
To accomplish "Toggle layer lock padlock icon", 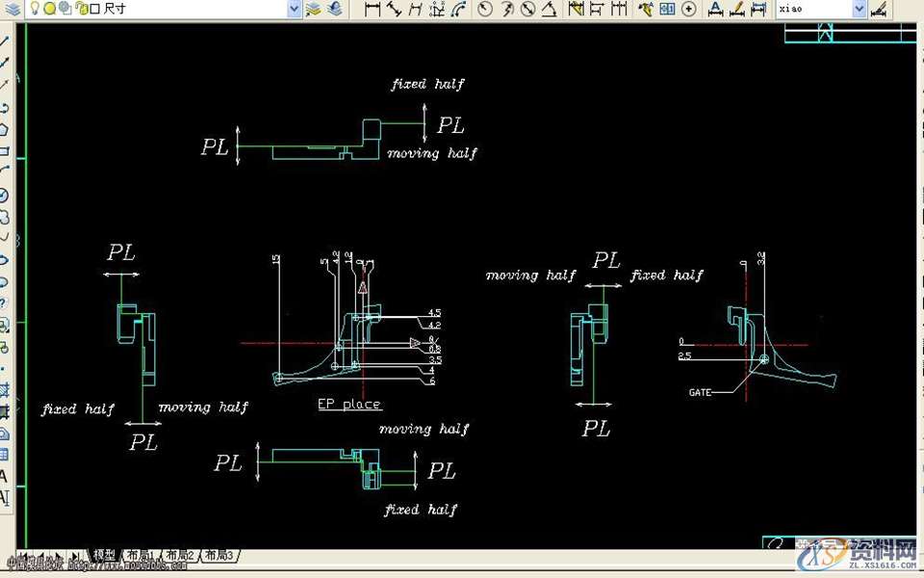I will click(81, 9).
